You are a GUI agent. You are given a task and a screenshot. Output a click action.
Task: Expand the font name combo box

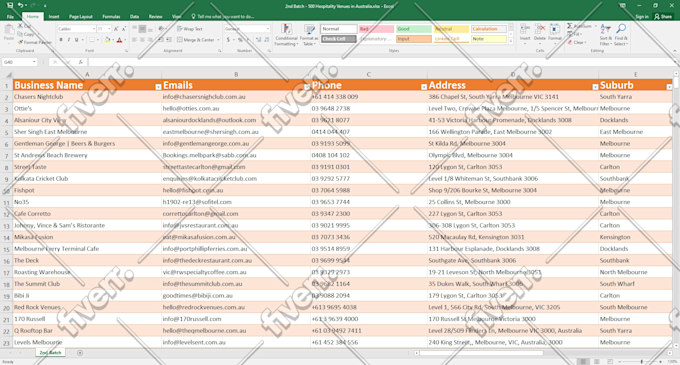tap(94, 29)
